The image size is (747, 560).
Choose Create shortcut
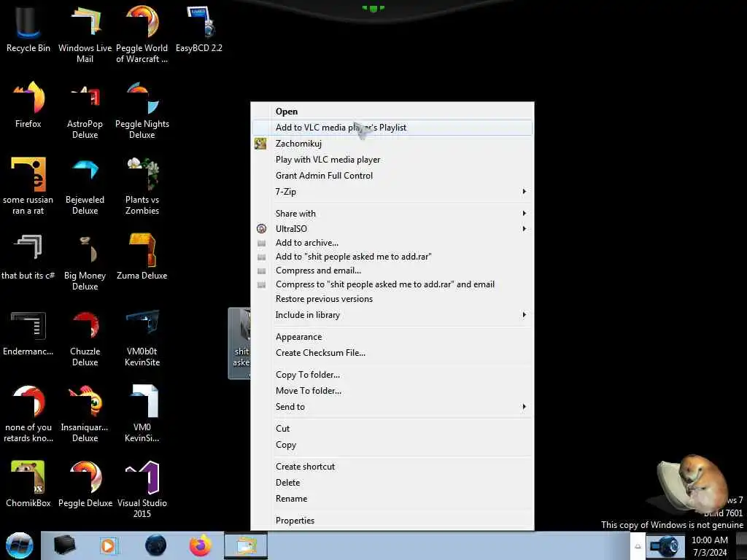pyautogui.click(x=392, y=467)
